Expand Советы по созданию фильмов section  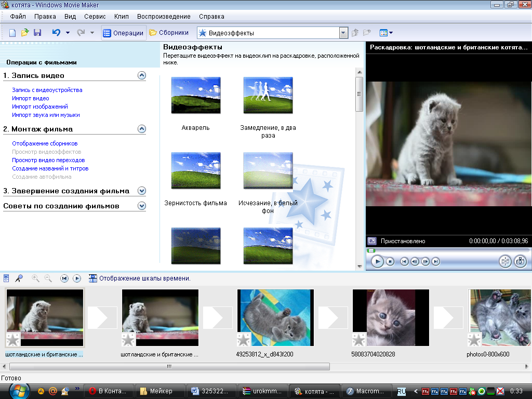coord(142,206)
